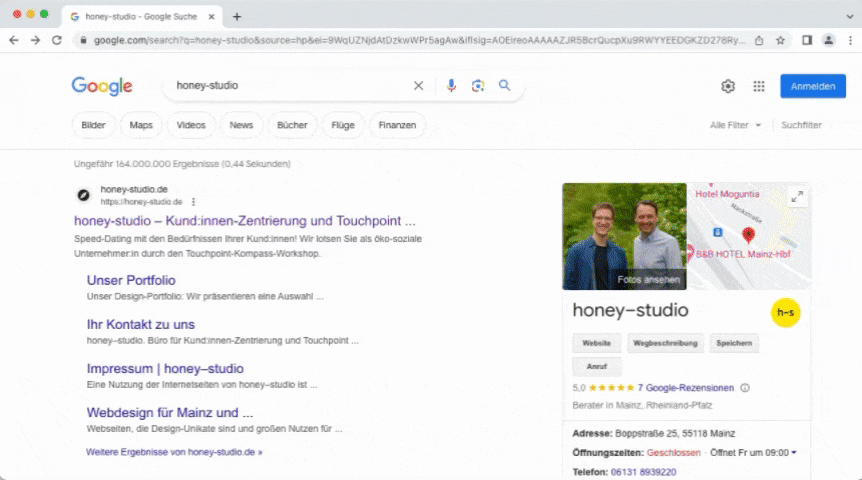Switch to the Finanzen filter
Image resolution: width=862 pixels, height=480 pixels.
coord(397,125)
